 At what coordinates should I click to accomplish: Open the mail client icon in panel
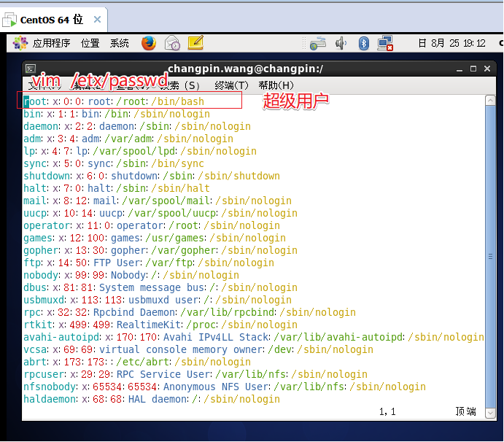tap(172, 43)
